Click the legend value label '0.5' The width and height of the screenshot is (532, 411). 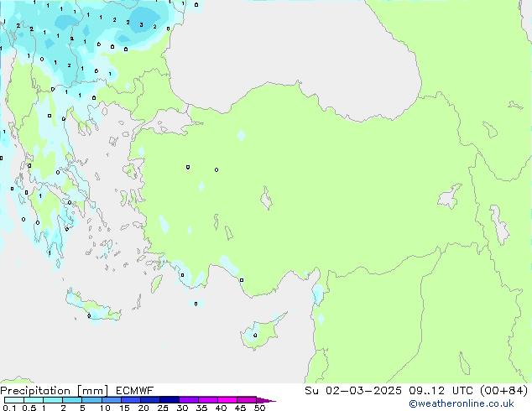29,408
